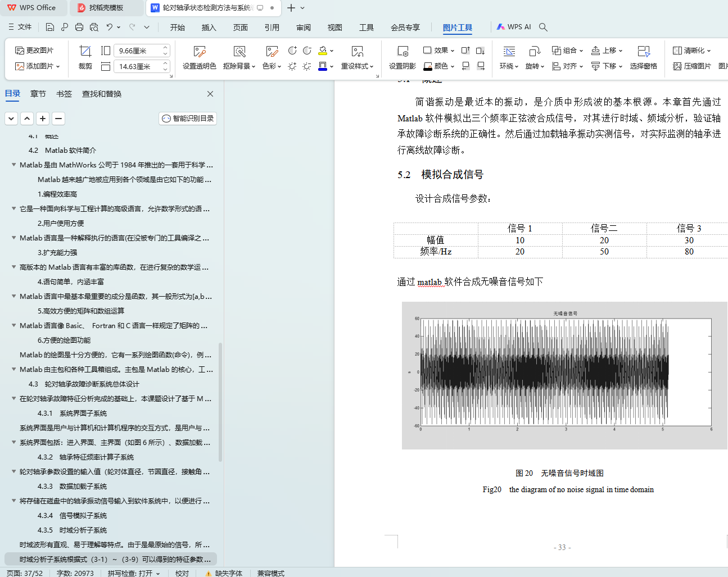Click the save document icon
The image size is (728, 577).
click(50, 27)
